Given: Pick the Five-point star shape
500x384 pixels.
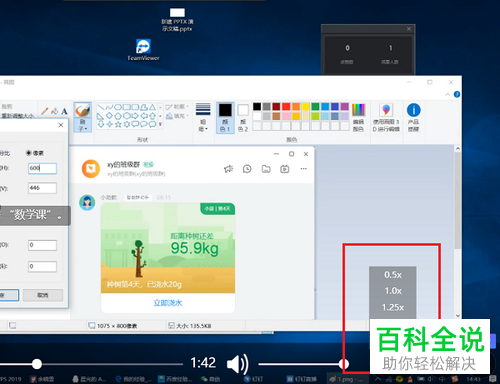Looking at the screenshot, I should 118,124.
